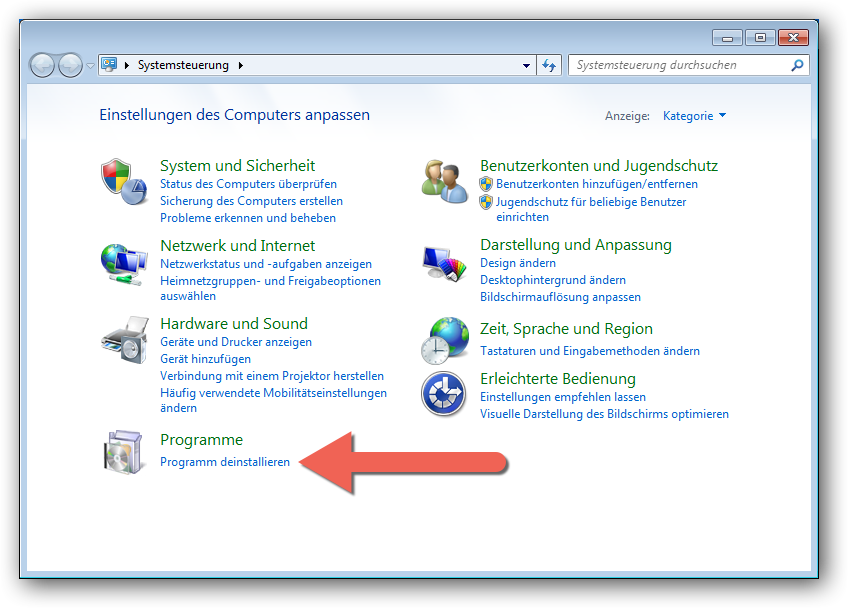This screenshot has height=608, width=848.
Task: Click the refresh button beside address bar
Action: pos(549,65)
